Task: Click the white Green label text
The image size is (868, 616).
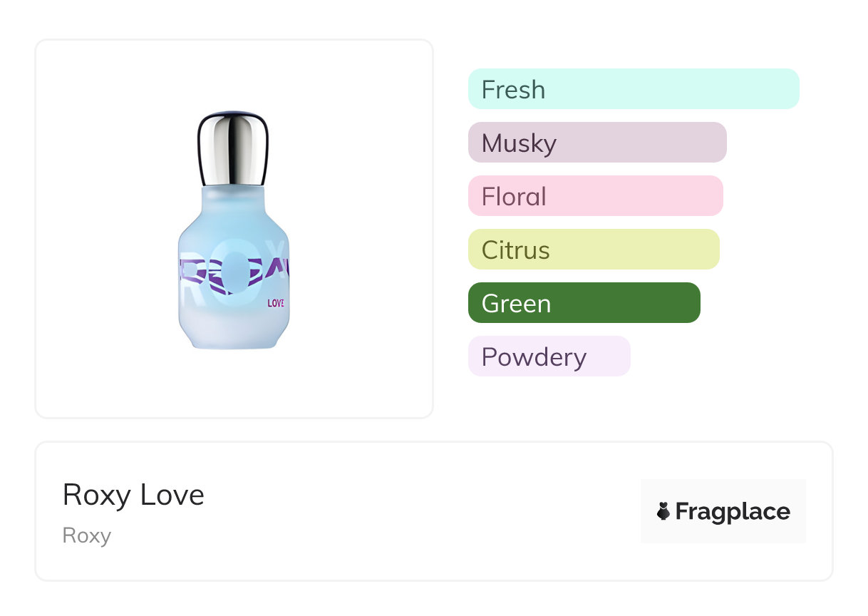Action: [516, 304]
